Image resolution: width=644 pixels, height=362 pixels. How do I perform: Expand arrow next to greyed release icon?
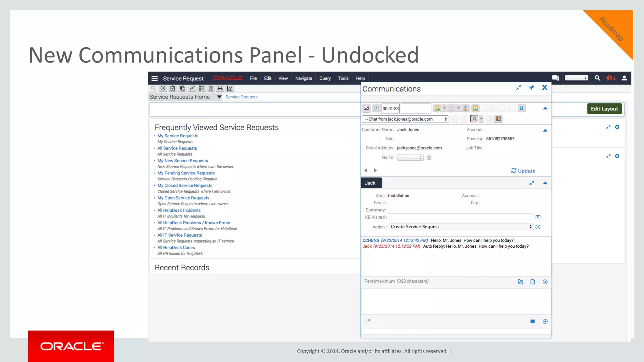point(458,108)
